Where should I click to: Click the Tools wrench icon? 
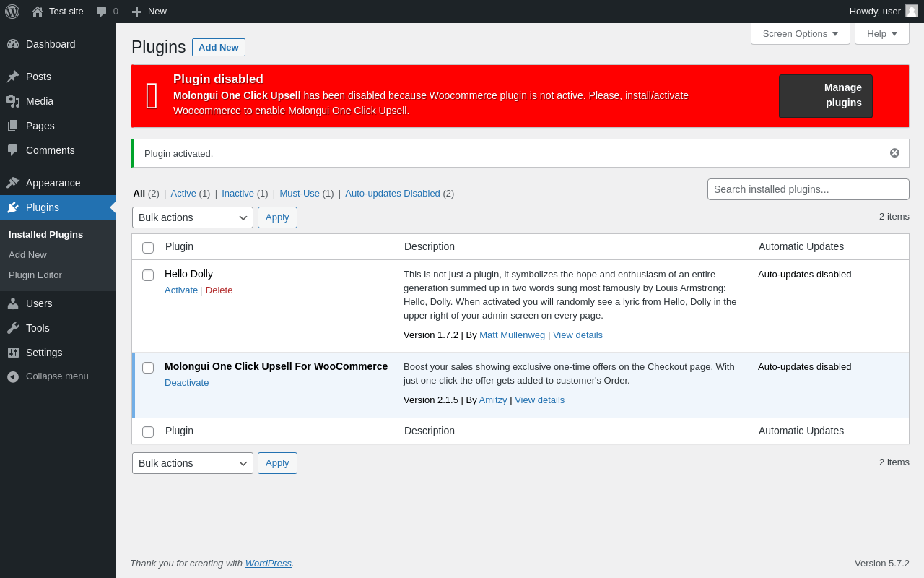point(13,328)
